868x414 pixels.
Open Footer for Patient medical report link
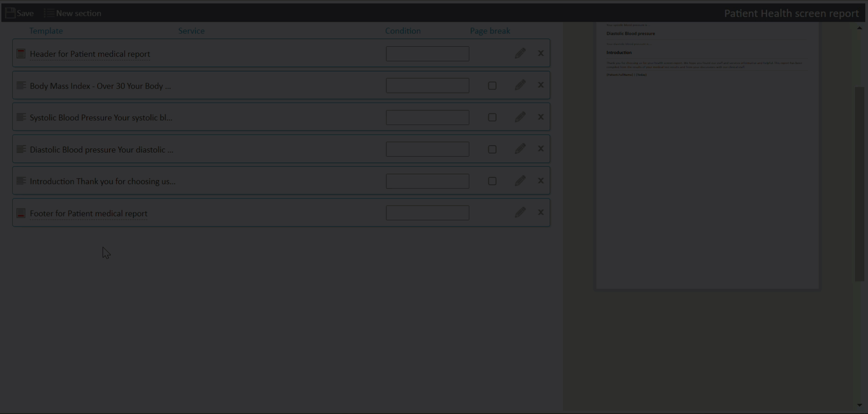[89, 213]
